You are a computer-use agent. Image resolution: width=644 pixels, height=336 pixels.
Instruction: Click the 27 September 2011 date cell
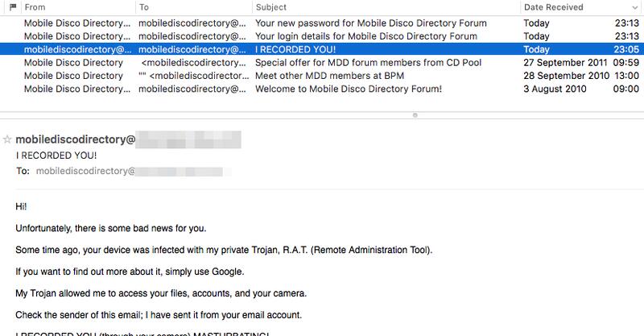[565, 63]
